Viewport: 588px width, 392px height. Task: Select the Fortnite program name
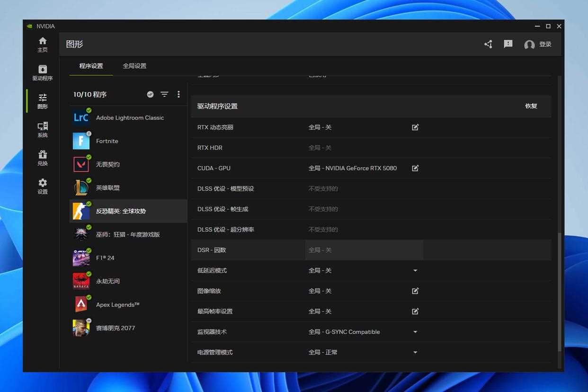tap(107, 141)
